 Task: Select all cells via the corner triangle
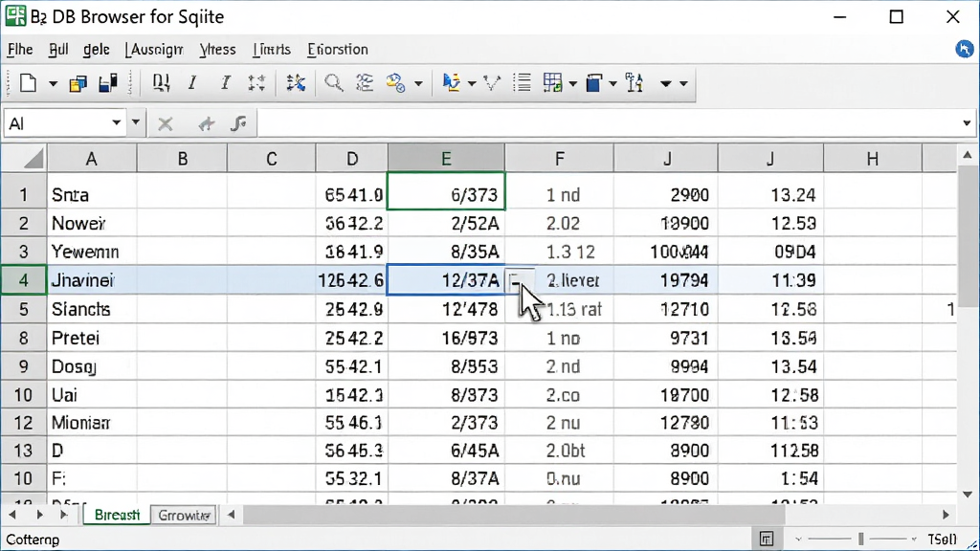24,158
